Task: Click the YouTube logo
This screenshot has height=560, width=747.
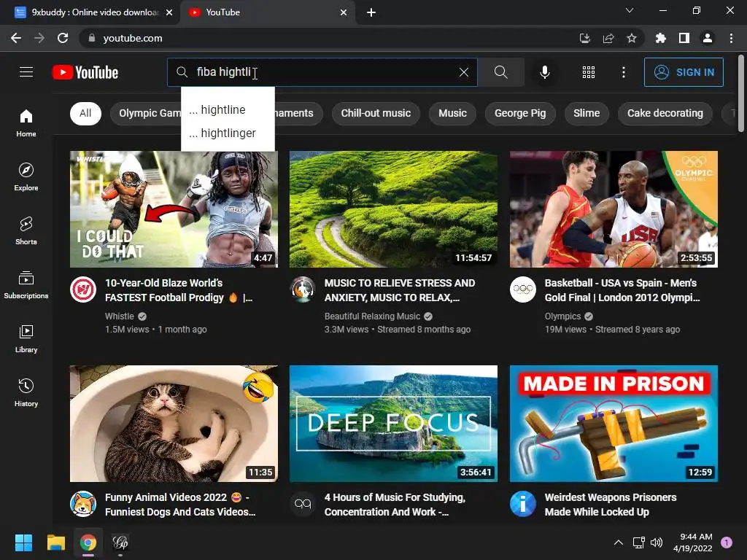Action: click(x=85, y=72)
